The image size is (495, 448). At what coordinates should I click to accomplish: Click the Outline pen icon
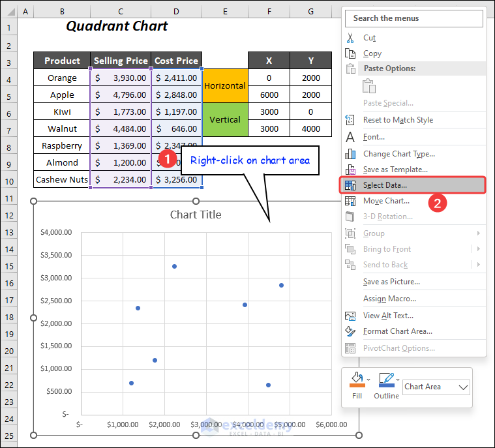(387, 379)
